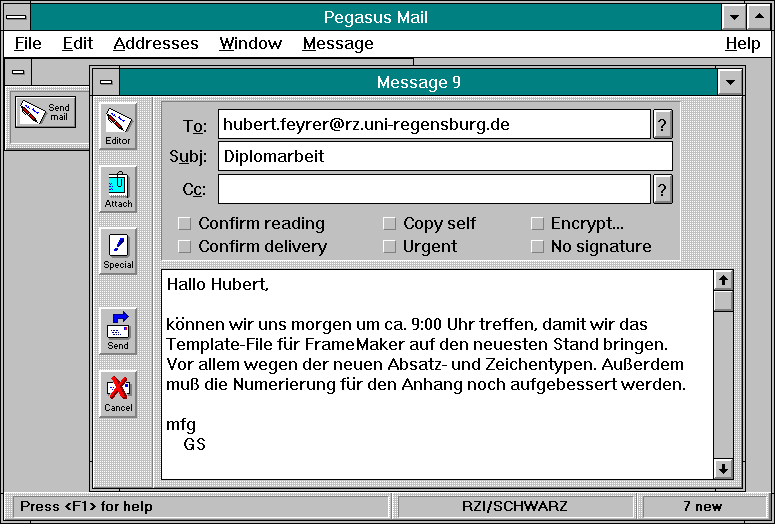The image size is (775, 524).
Task: Click the 'GS' signature line in message body
Action: (194, 444)
